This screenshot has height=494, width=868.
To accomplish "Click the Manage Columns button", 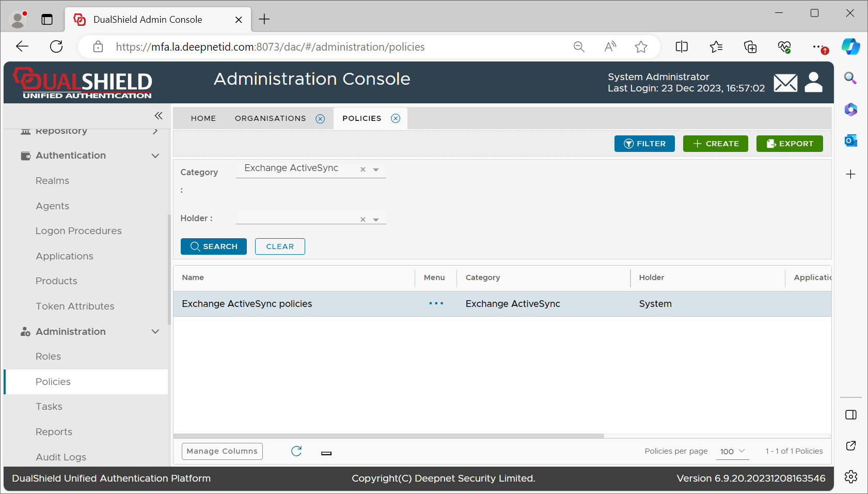I will point(222,451).
